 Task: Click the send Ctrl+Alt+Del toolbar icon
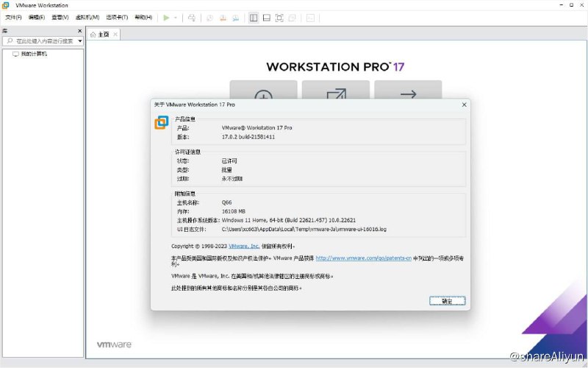[x=192, y=17]
